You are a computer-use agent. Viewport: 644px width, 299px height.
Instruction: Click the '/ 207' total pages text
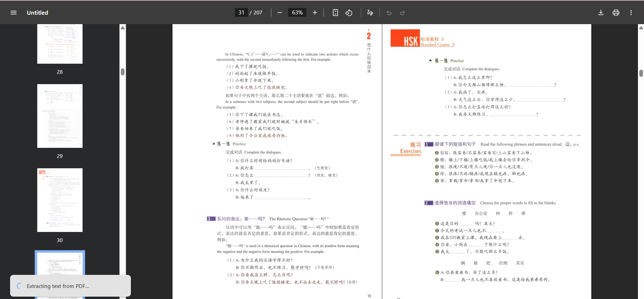(x=256, y=13)
